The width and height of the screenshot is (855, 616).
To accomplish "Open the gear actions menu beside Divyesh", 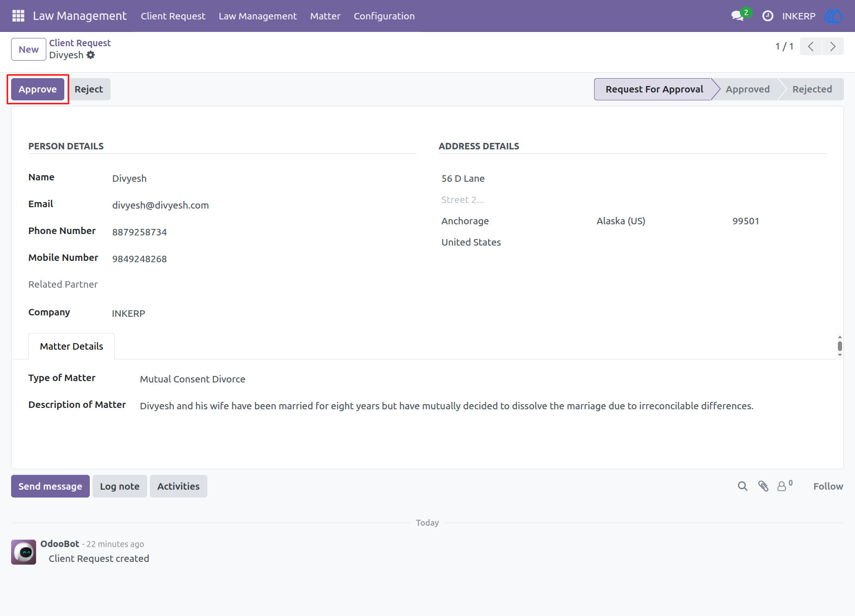I will (91, 55).
